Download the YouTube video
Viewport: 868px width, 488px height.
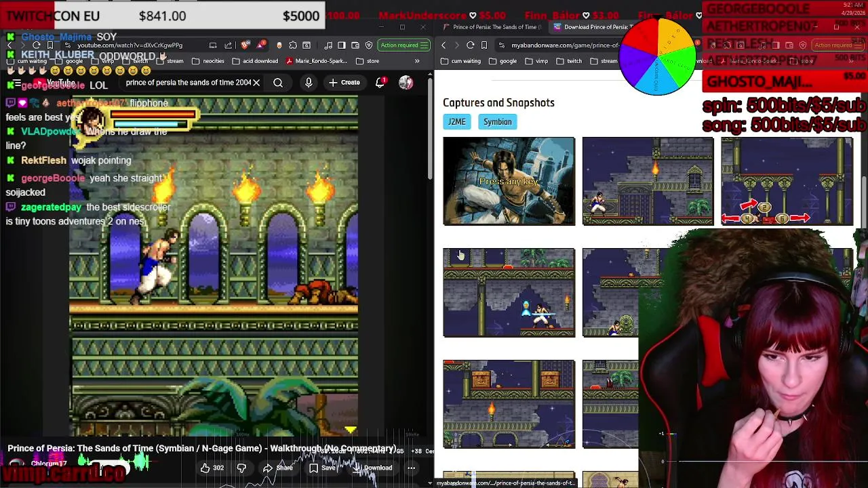click(x=372, y=468)
